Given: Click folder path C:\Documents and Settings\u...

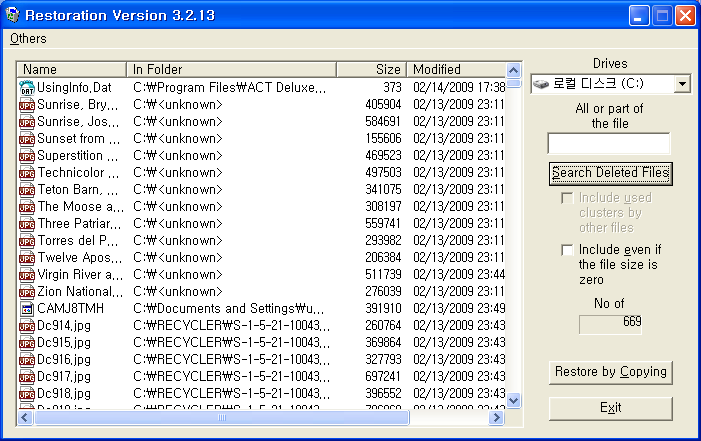Looking at the screenshot, I should 229,309.
